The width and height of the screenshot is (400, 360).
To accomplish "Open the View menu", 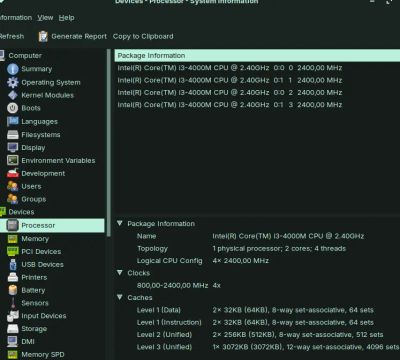I will (45, 18).
